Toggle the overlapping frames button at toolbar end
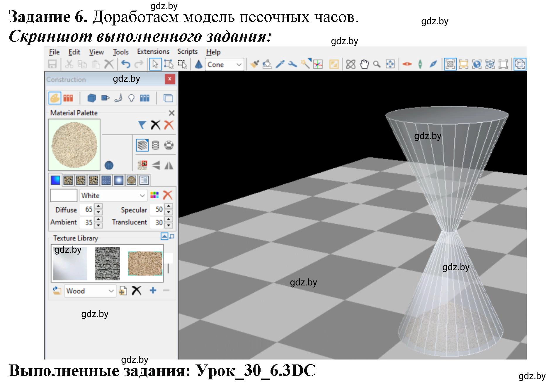 [520, 64]
